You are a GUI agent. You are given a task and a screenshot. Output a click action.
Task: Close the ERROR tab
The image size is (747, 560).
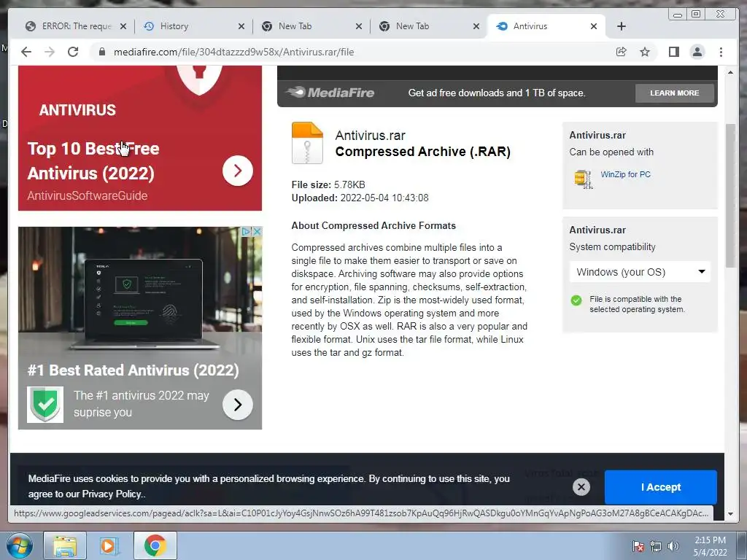(123, 26)
